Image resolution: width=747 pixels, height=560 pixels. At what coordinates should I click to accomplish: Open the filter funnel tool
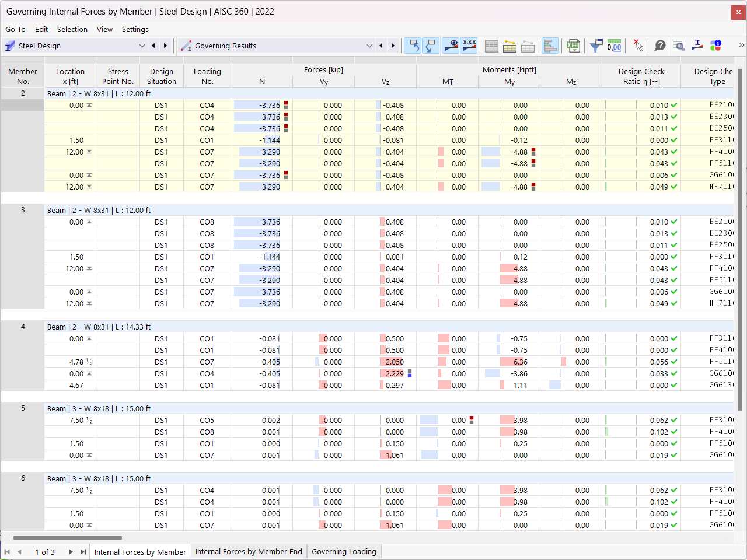[x=596, y=45]
